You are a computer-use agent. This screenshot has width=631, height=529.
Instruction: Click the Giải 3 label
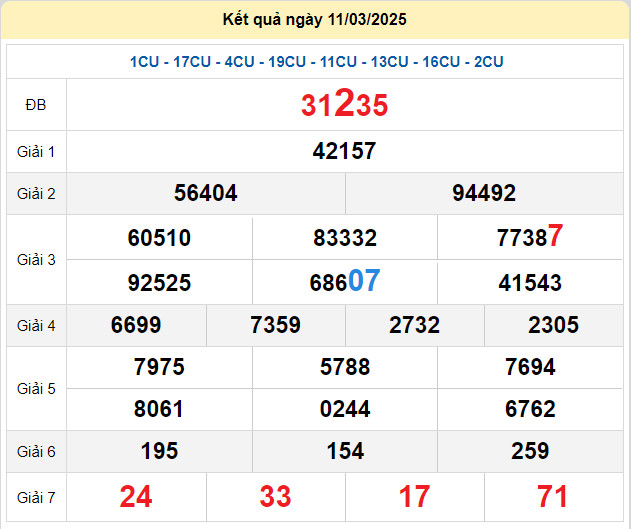[36, 260]
